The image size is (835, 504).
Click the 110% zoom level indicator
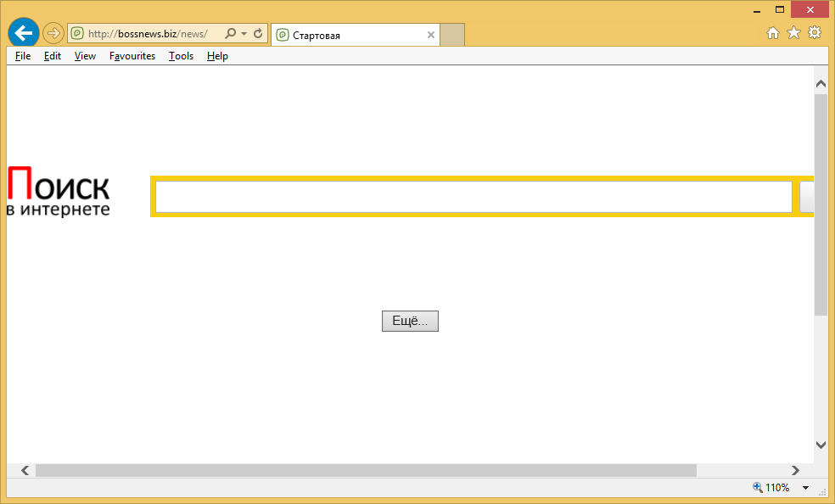[x=771, y=488]
